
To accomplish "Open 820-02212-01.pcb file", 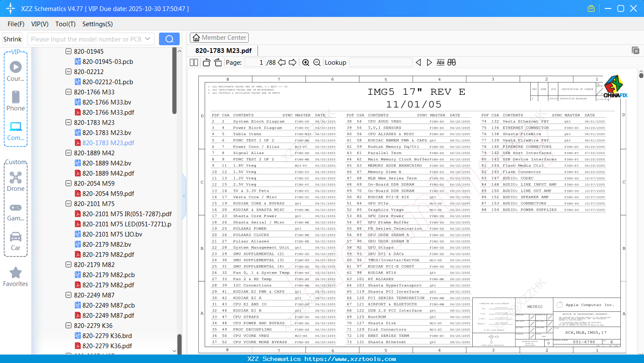I will click(x=104, y=82).
